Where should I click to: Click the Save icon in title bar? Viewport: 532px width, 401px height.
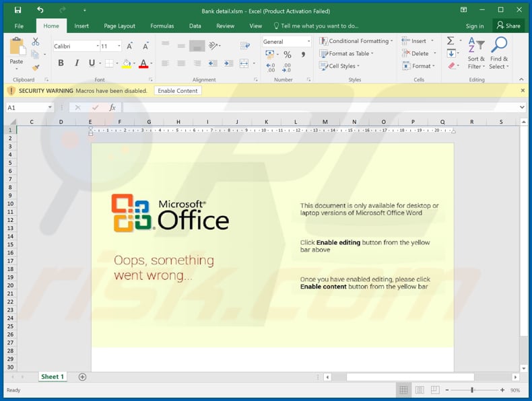pos(18,10)
